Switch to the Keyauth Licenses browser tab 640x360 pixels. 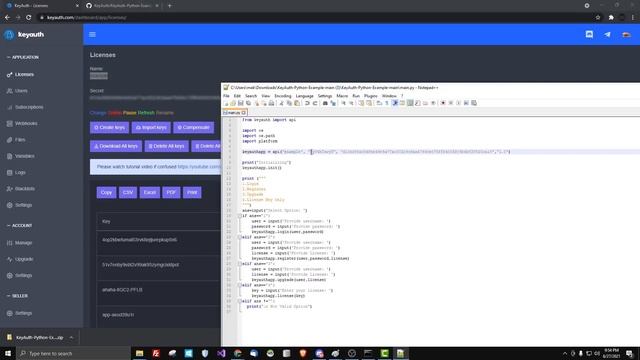pyautogui.click(x=41, y=6)
